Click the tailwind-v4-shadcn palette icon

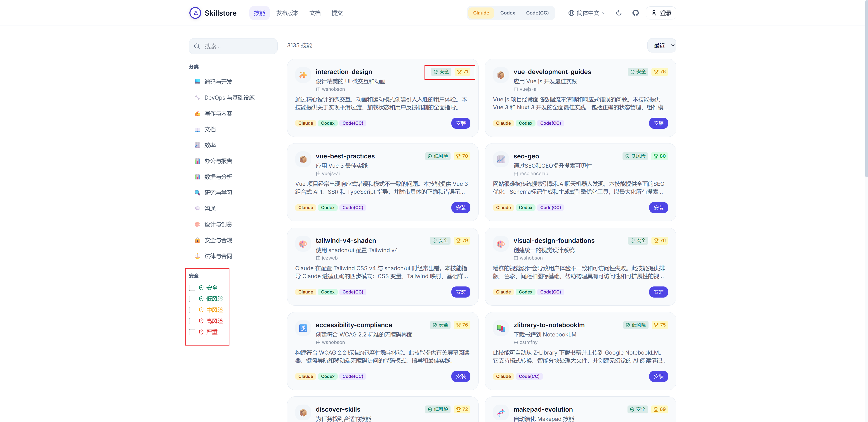[303, 243]
